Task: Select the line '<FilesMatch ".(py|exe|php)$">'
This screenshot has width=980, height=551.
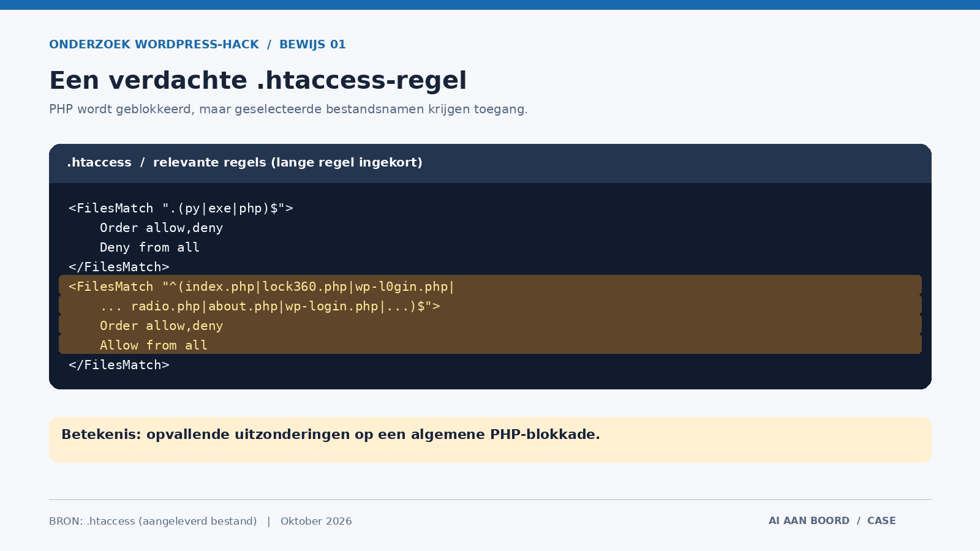Action: 181,208
